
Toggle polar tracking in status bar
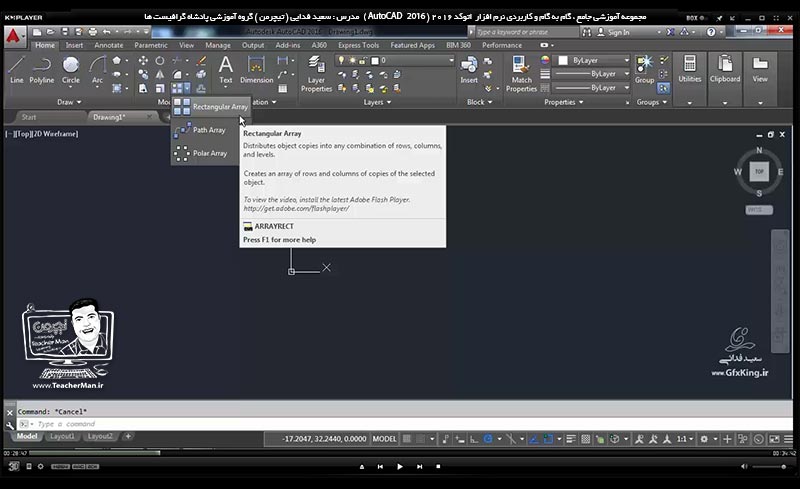point(488,439)
